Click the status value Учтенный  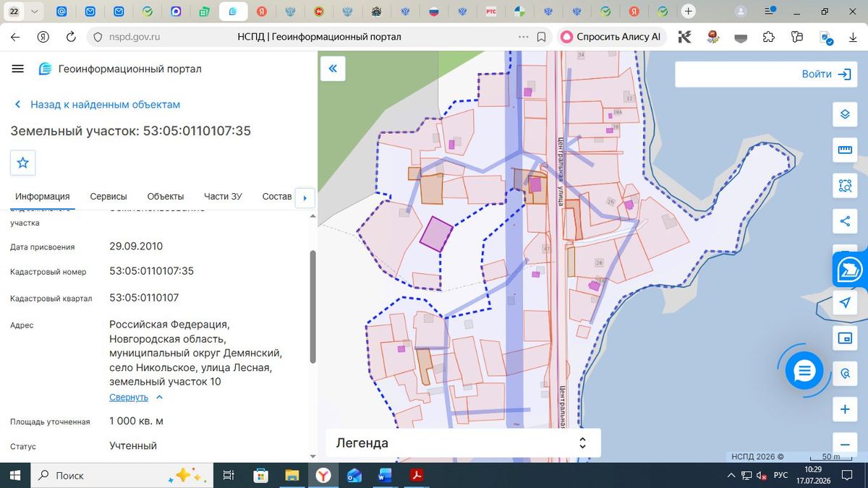click(133, 445)
